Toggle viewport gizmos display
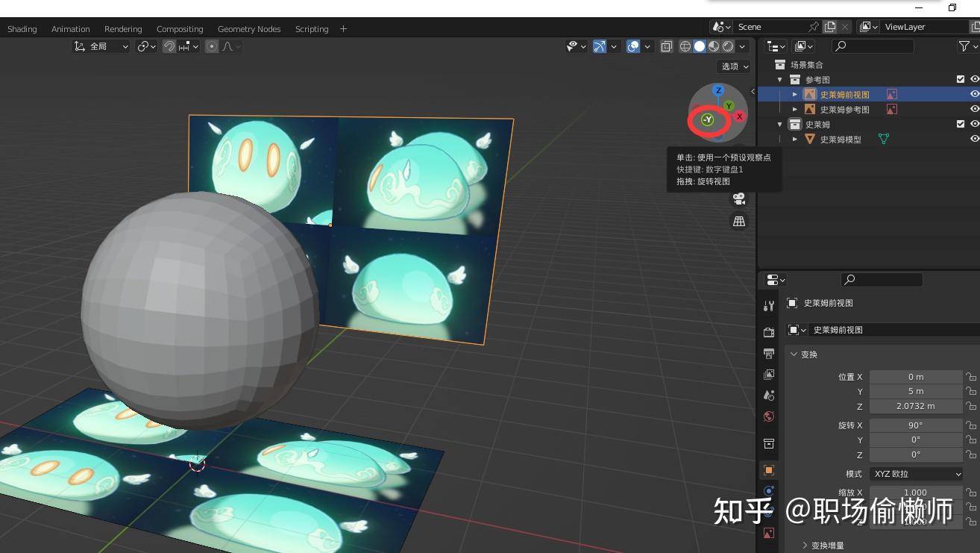980x553 pixels. [600, 46]
